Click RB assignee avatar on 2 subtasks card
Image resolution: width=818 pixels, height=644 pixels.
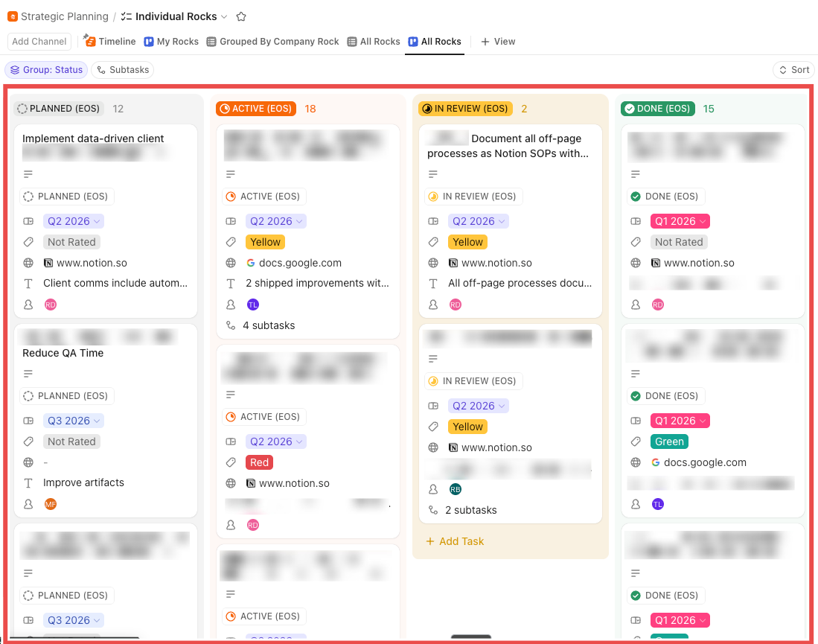coord(456,490)
